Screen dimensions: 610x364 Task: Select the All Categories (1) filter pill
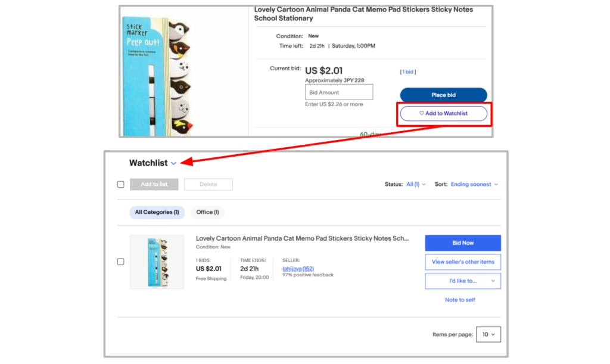[157, 212]
